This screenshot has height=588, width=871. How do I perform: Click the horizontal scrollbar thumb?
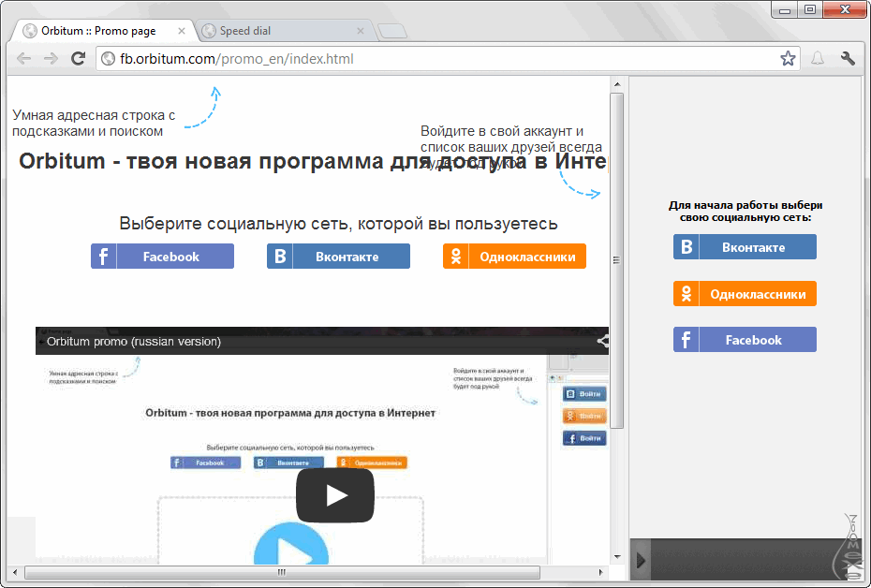pyautogui.click(x=282, y=572)
